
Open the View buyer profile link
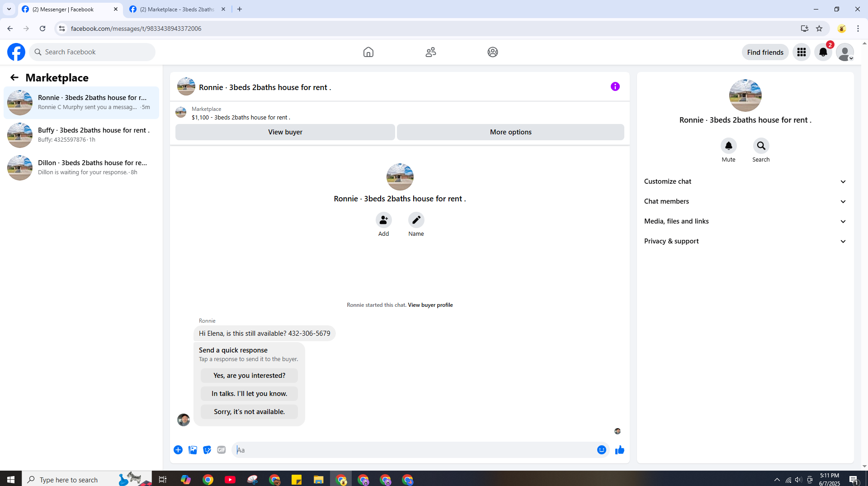[430, 305]
